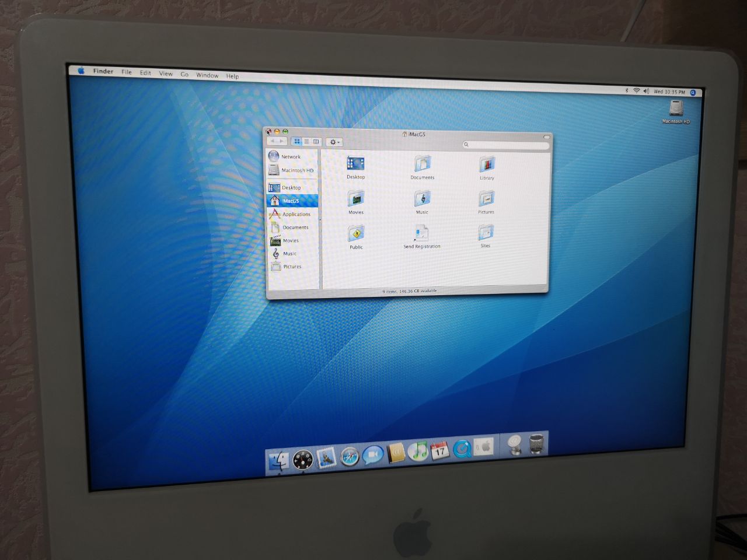Open the Apple website link in Dock

pos(515,445)
